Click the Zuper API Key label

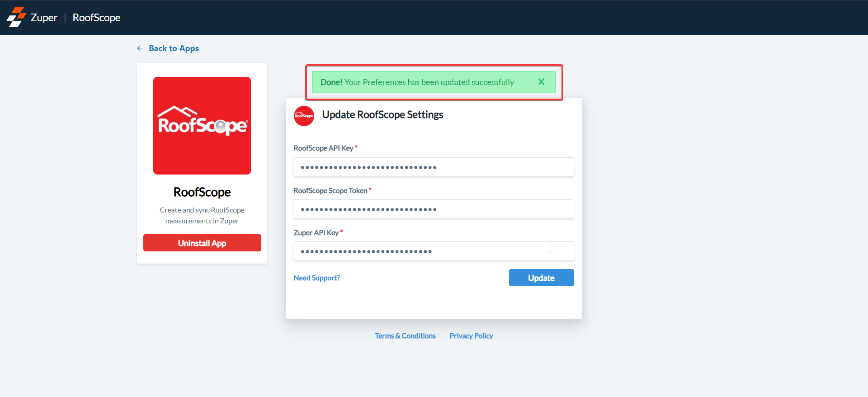(x=316, y=233)
